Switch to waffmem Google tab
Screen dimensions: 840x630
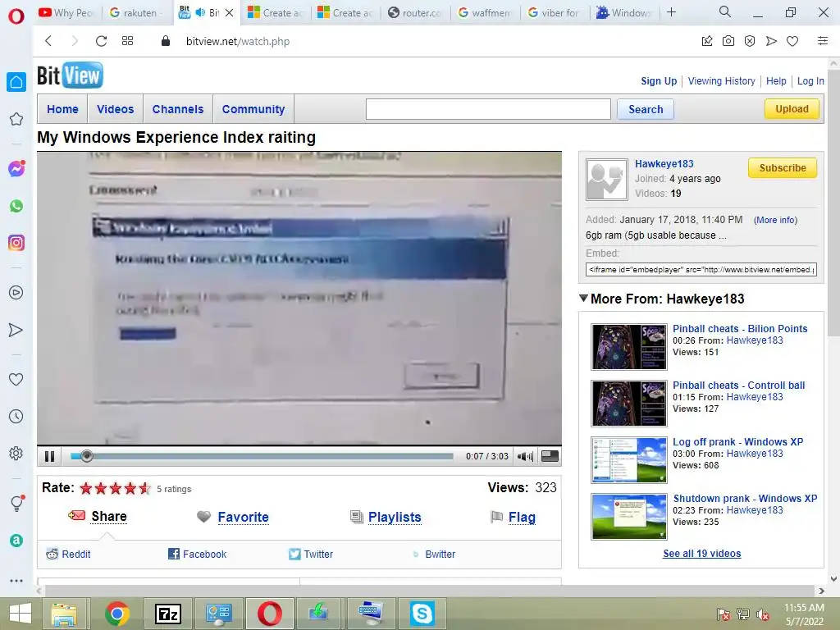(x=486, y=12)
